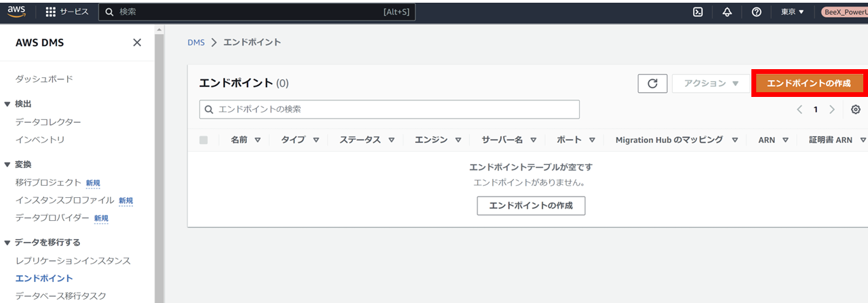
Task: Refresh the endpoints list
Action: click(x=652, y=83)
